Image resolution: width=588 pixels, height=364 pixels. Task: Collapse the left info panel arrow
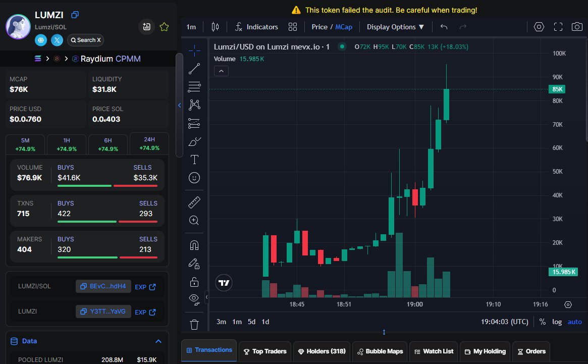pyautogui.click(x=179, y=106)
